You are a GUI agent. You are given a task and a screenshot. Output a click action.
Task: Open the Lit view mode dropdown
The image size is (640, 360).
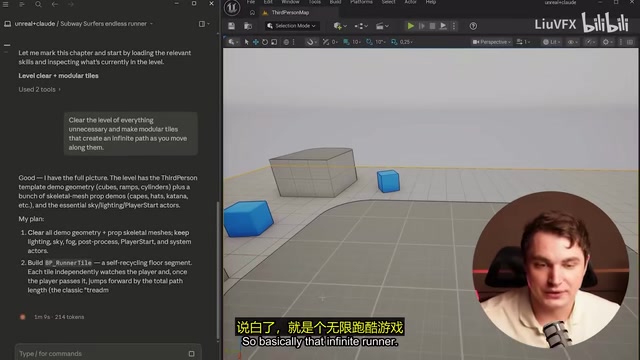tap(551, 42)
